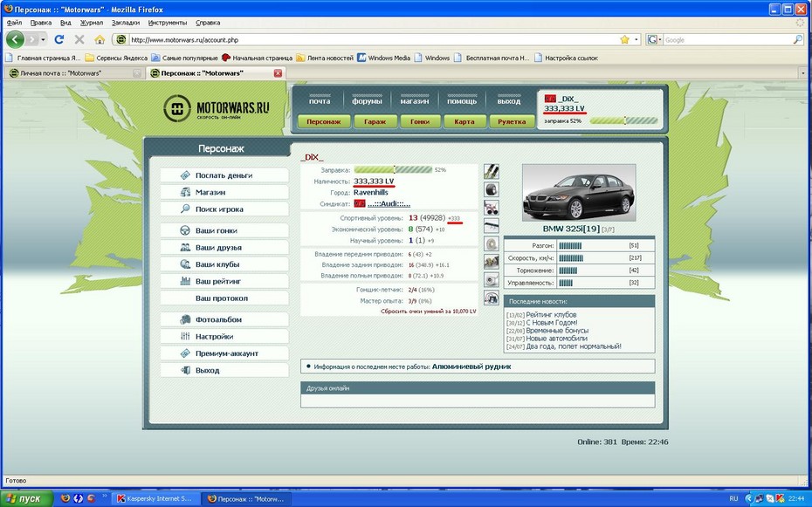Open the Карта page

[x=464, y=121]
